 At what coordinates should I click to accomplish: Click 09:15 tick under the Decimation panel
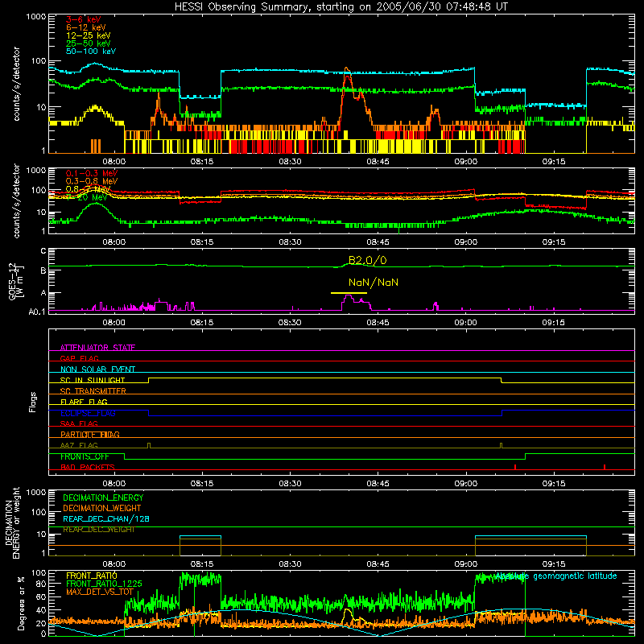tap(554, 564)
